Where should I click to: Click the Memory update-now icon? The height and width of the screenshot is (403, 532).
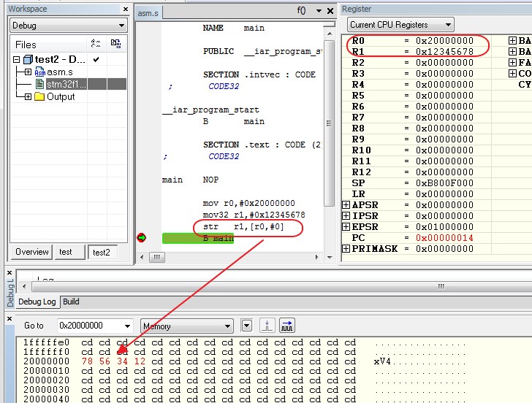(267, 326)
